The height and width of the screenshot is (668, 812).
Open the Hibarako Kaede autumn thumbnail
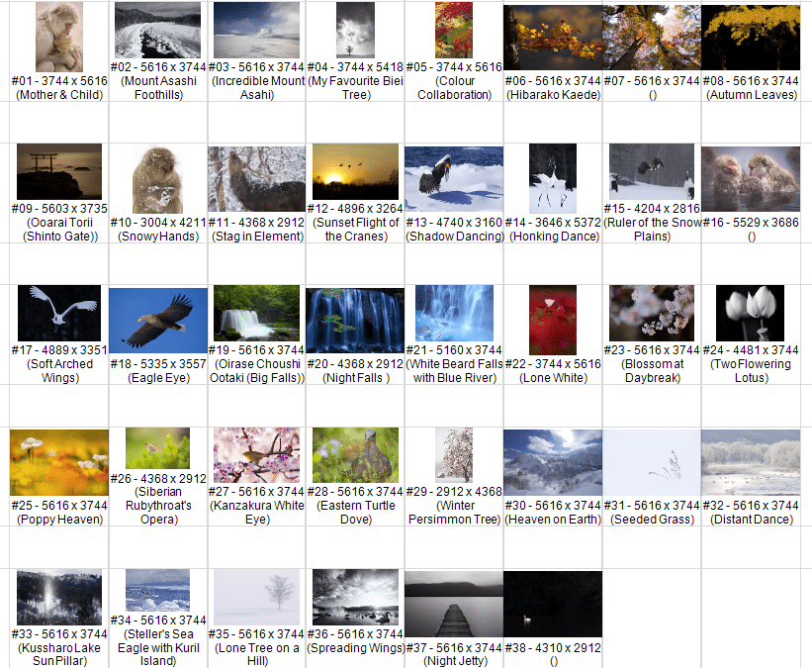tap(553, 38)
